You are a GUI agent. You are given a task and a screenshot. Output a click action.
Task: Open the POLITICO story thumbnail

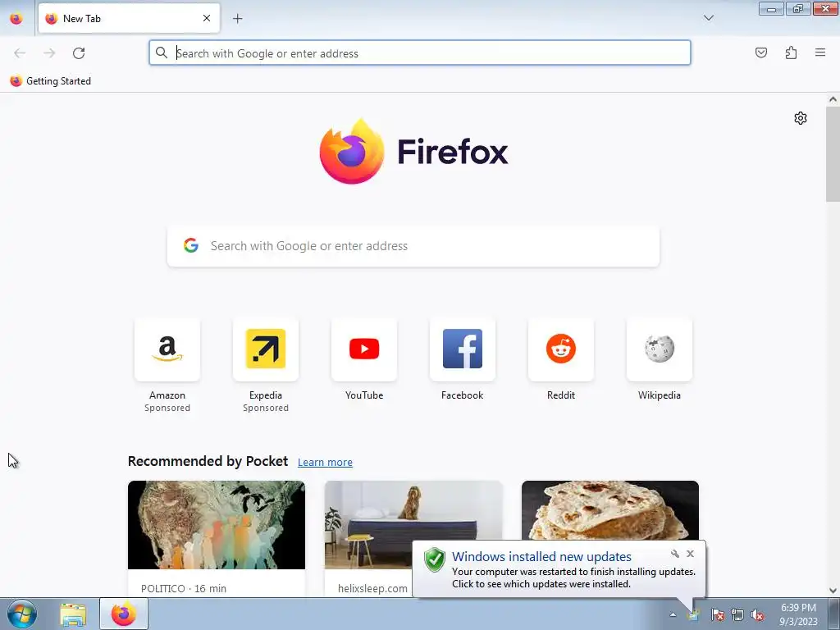point(217,524)
